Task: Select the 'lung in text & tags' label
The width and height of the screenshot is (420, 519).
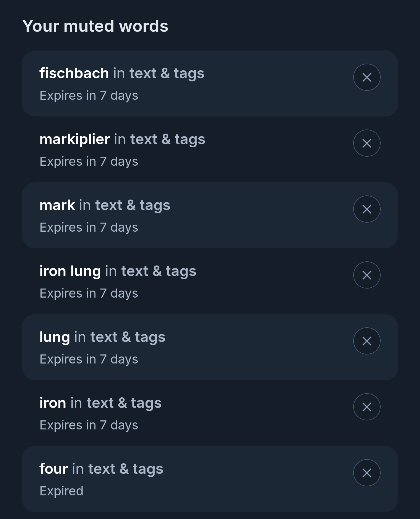Action: [102, 337]
